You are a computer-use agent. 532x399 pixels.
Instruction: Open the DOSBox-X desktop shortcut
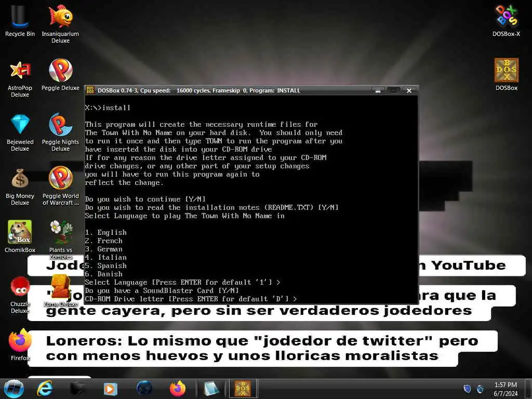[x=506, y=20]
